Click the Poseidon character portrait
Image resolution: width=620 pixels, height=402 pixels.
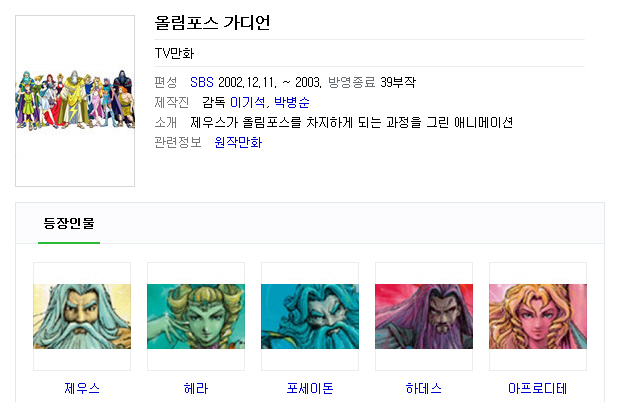tap(310, 316)
